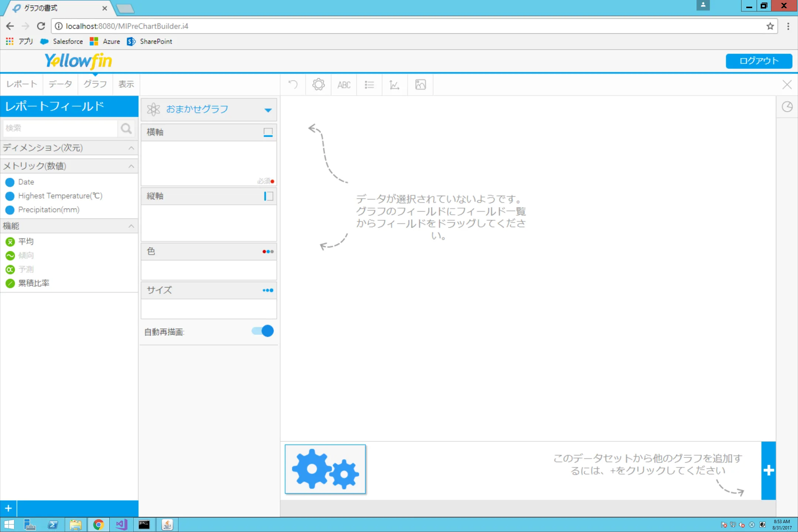
Task: Select the 累積比率 function option
Action: 33,283
